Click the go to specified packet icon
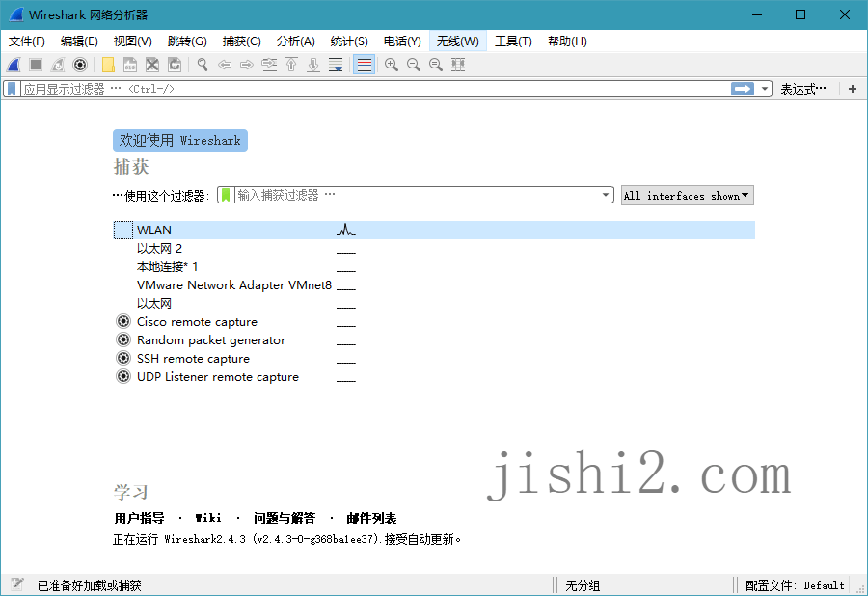 click(x=269, y=65)
